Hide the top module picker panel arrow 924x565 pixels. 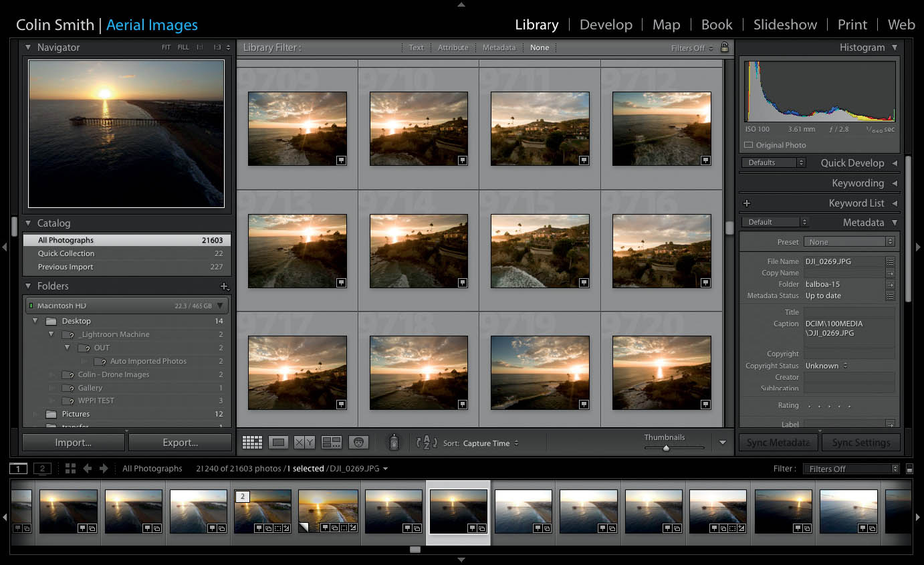[461, 4]
